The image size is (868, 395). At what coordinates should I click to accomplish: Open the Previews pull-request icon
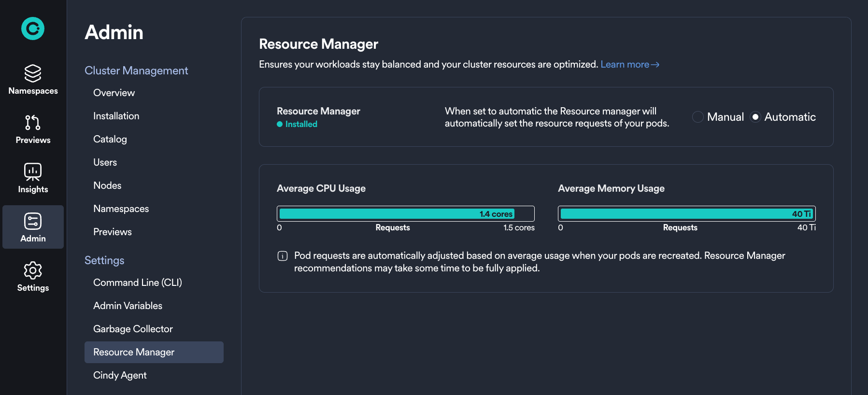point(33,123)
